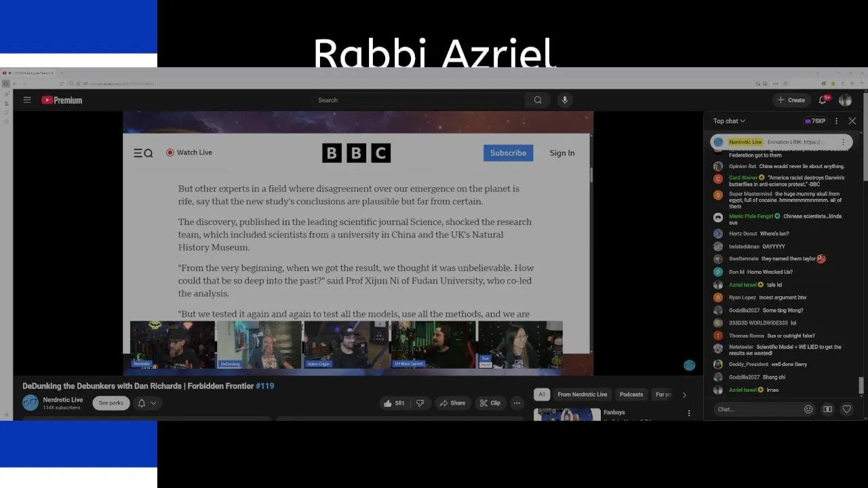Open Nerdrotic Live channel avatar

31,403
